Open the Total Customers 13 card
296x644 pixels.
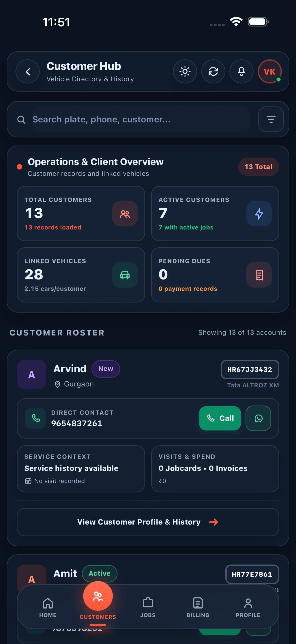[81, 214]
